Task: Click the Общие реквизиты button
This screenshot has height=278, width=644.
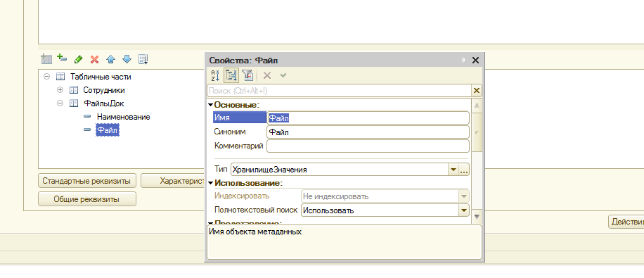Action: click(x=87, y=199)
